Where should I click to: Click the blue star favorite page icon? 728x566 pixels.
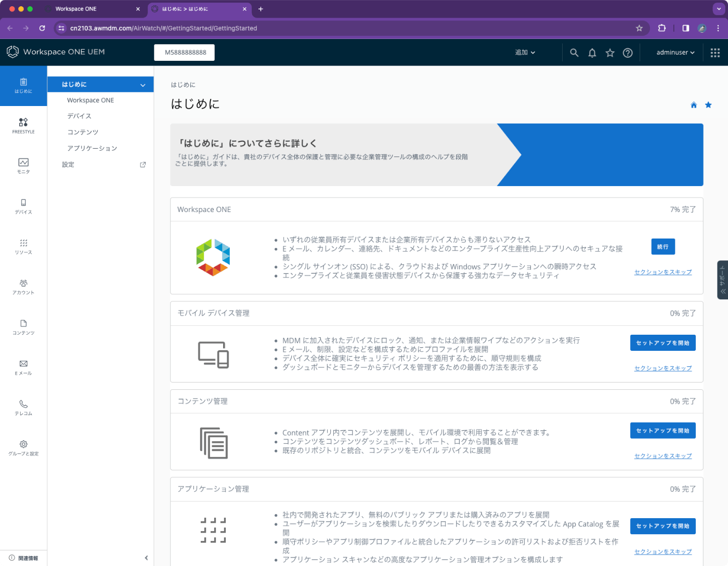[x=708, y=105]
